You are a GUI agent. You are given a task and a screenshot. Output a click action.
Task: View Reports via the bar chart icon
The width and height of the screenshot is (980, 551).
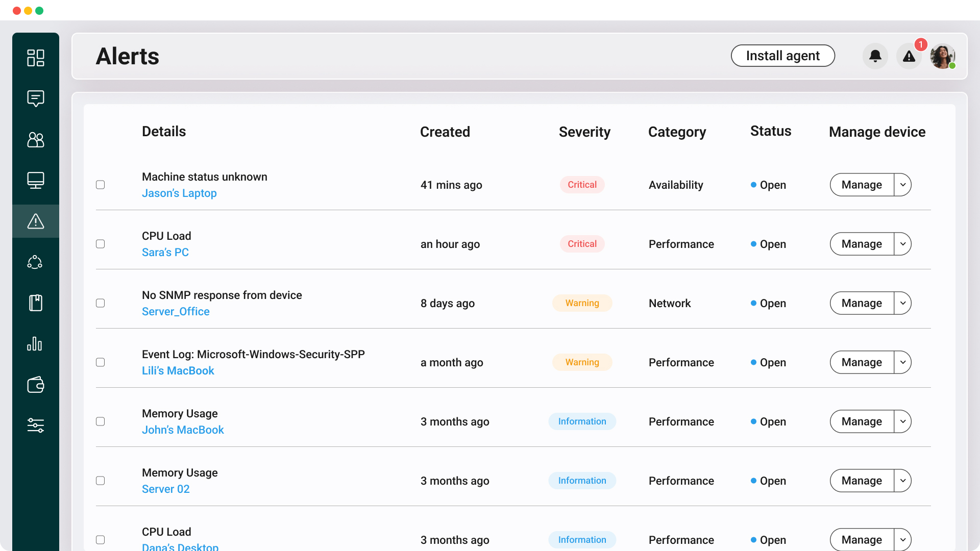[x=36, y=343]
